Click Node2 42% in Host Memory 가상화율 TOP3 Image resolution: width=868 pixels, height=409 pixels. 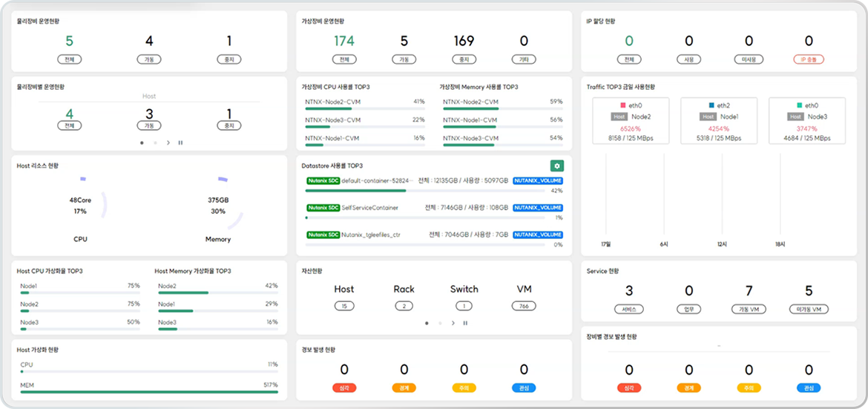click(218, 289)
